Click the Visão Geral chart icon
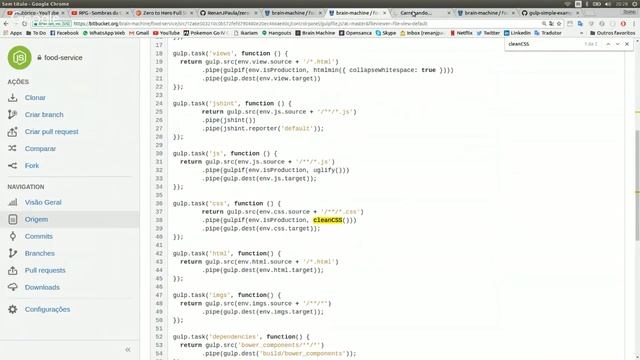 tap(13, 202)
